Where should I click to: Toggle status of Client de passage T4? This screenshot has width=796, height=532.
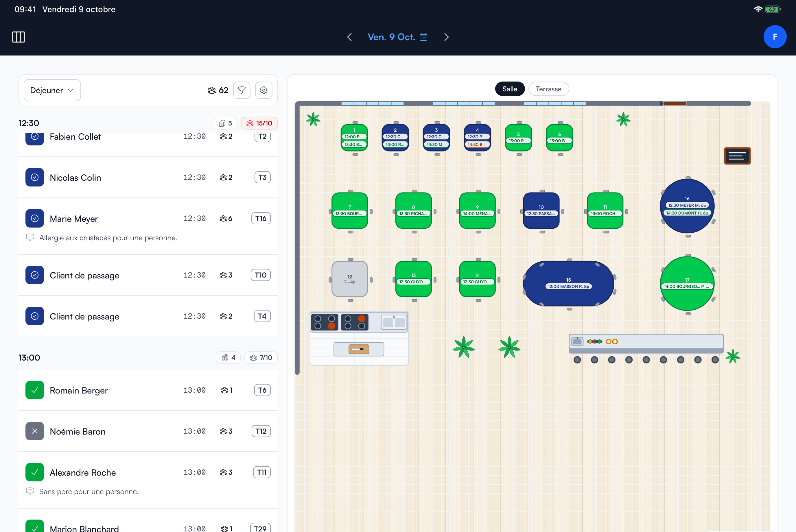[x=35, y=316]
